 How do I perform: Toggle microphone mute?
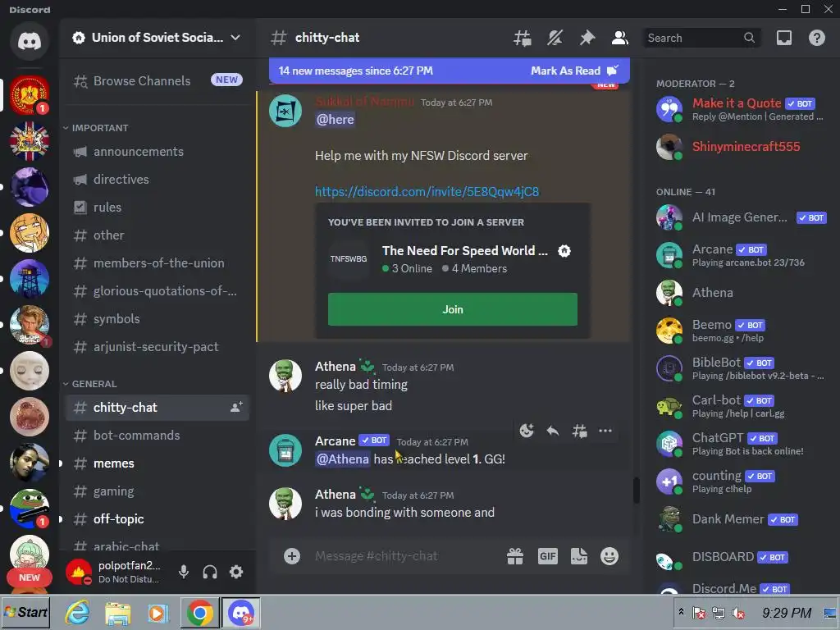pyautogui.click(x=184, y=572)
